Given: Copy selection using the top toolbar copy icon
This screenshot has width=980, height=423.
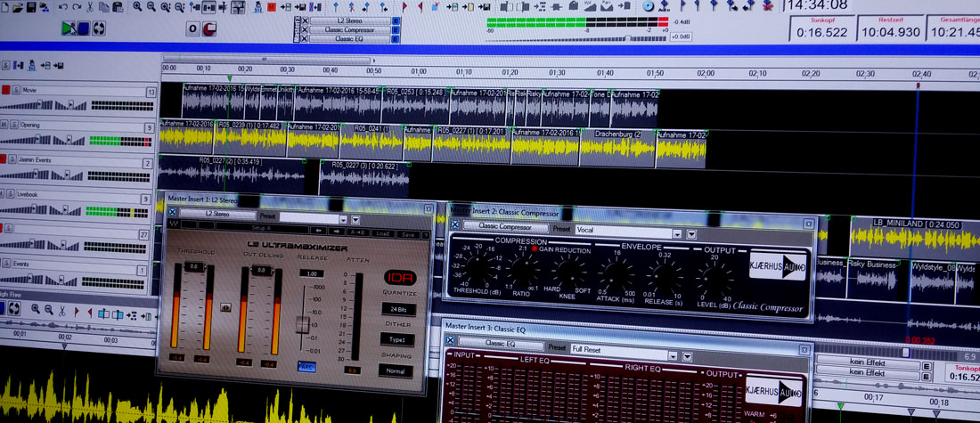Looking at the screenshot, I should [x=103, y=7].
